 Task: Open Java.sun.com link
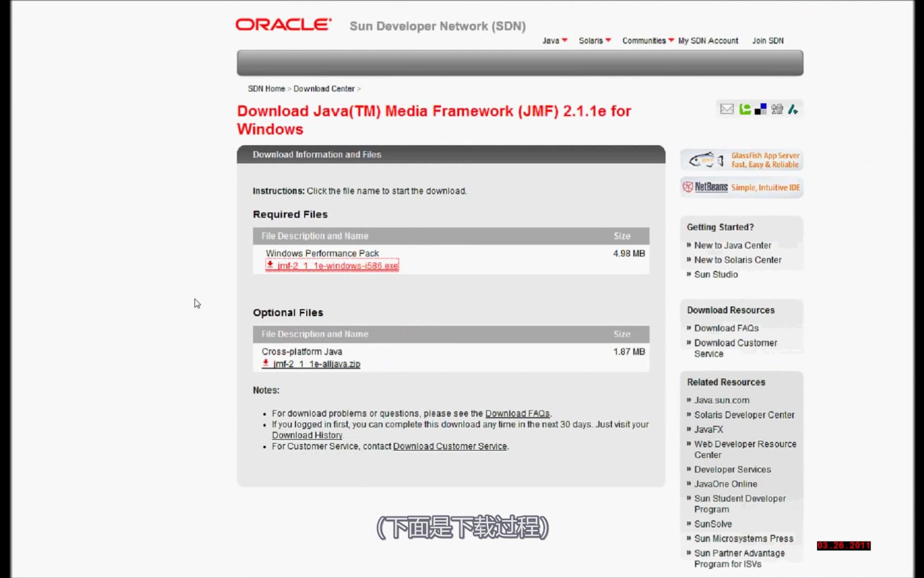722,400
